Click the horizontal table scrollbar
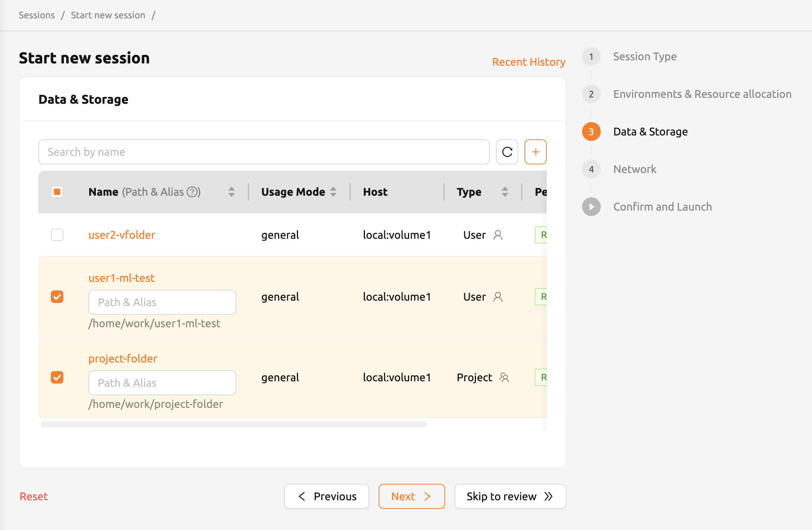 (234, 424)
